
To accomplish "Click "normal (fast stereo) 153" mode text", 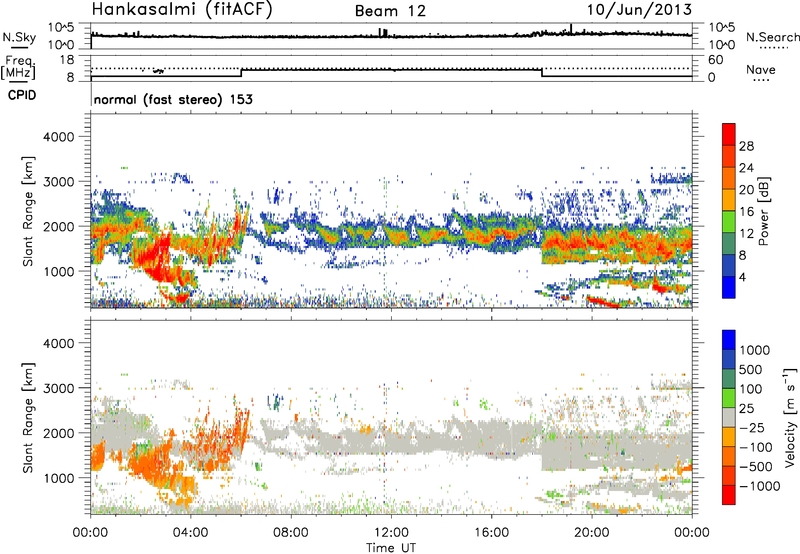I will 173,99.
